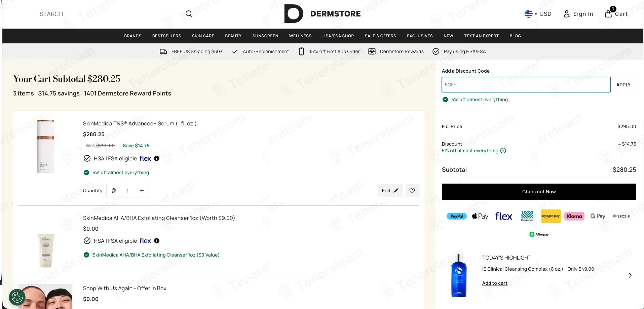Click Shop With Us Again thumbnail
This screenshot has height=309, width=644.
45,297
